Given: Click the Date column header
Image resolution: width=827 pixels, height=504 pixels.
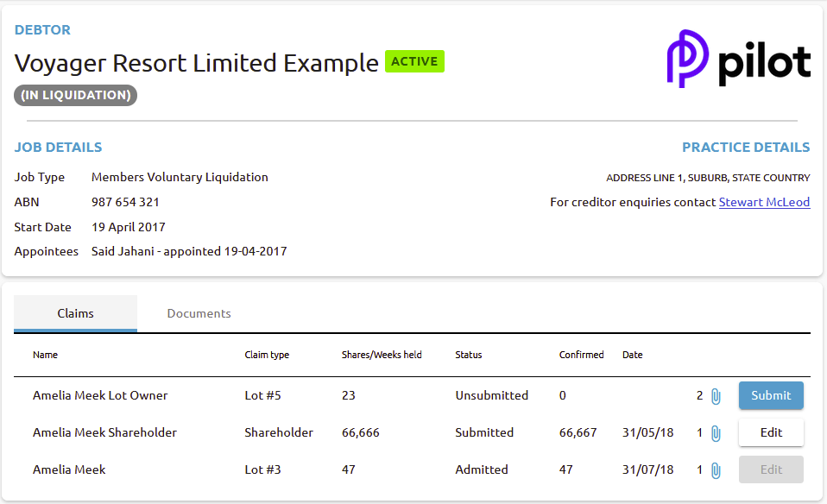Looking at the screenshot, I should [x=632, y=355].
